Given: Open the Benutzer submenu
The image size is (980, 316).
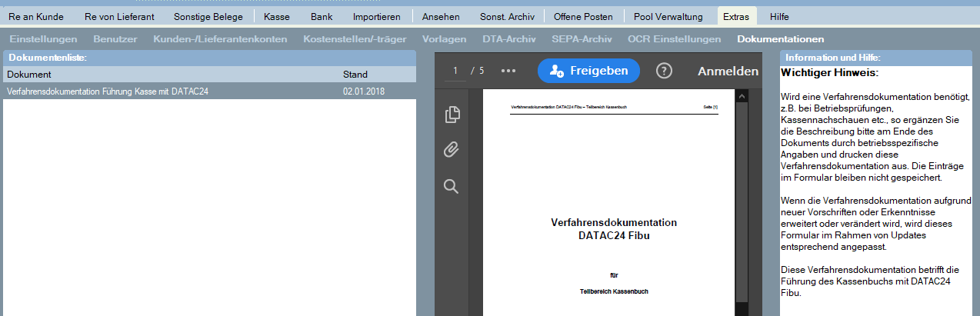Looking at the screenshot, I should pyautogui.click(x=115, y=38).
